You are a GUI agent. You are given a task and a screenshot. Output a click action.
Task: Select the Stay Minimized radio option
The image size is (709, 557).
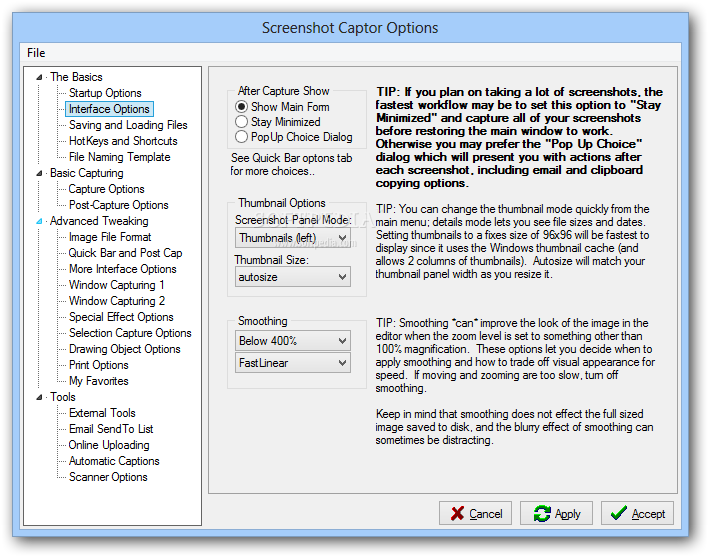click(241, 122)
